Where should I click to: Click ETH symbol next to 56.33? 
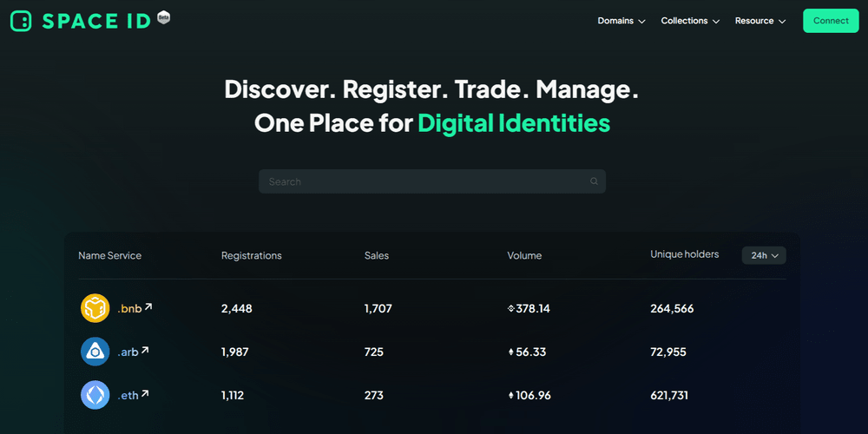(511, 352)
